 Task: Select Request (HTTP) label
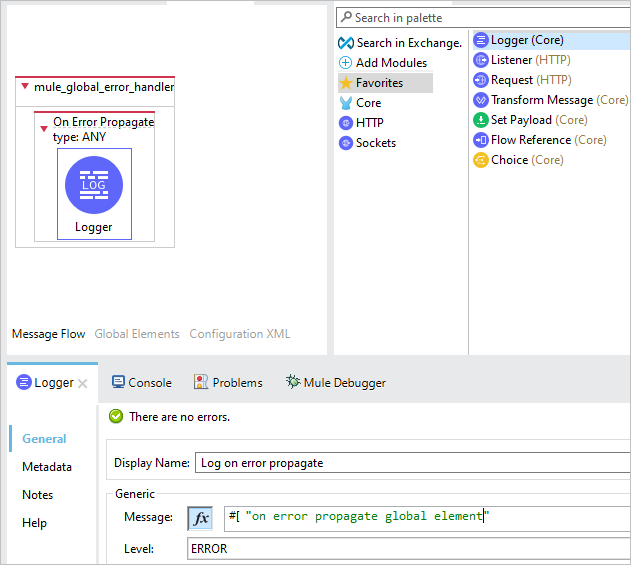531,80
